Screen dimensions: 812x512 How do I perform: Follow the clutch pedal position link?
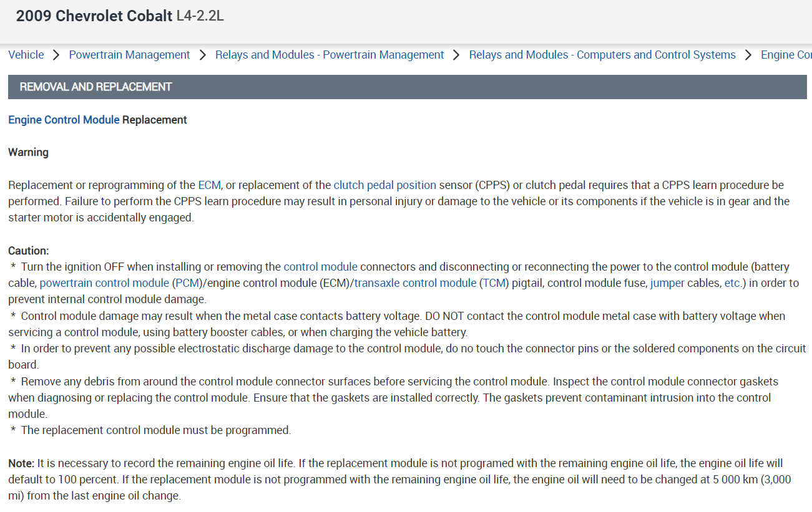385,185
